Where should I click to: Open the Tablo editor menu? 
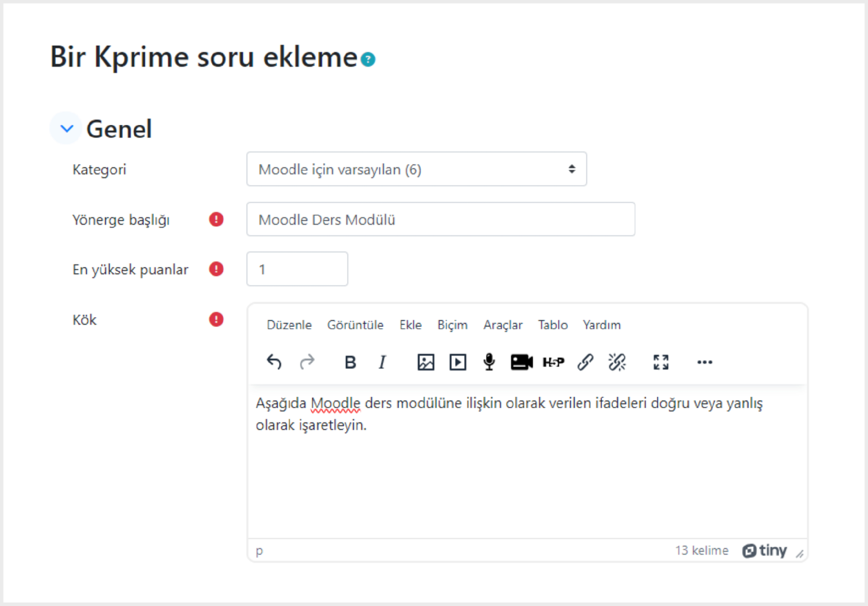(552, 325)
